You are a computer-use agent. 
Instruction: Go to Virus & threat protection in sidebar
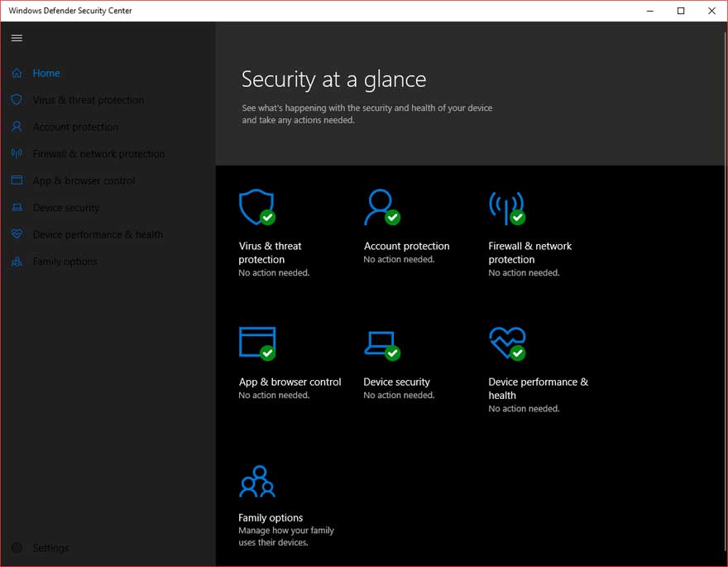coord(89,100)
